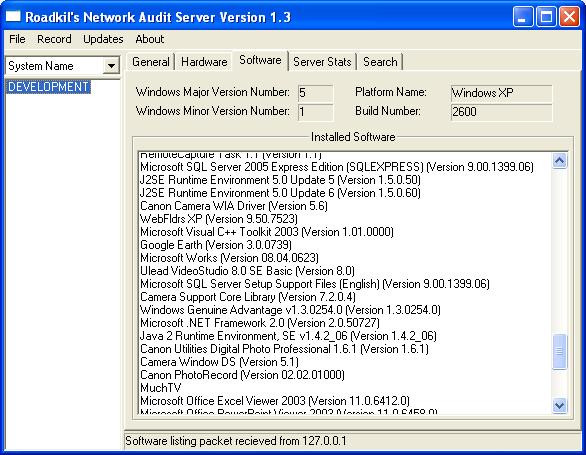Switch to the Hardware tab
This screenshot has width=586, height=455.
[204, 62]
